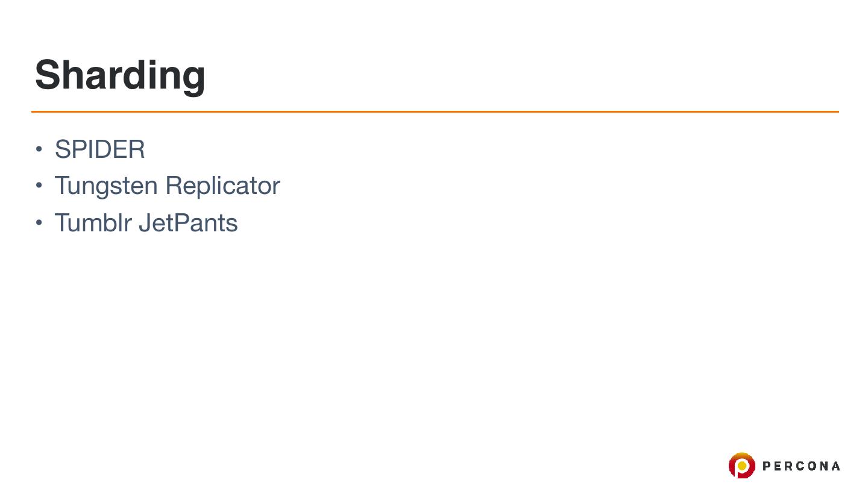Click the word Tungsten
Screen dimensions: 868x488
pos(105,186)
